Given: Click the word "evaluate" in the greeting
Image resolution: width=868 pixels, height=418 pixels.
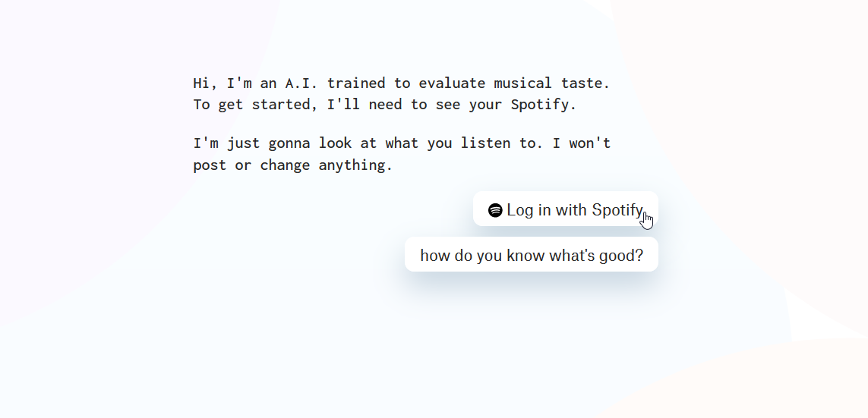Looking at the screenshot, I should coord(451,83).
